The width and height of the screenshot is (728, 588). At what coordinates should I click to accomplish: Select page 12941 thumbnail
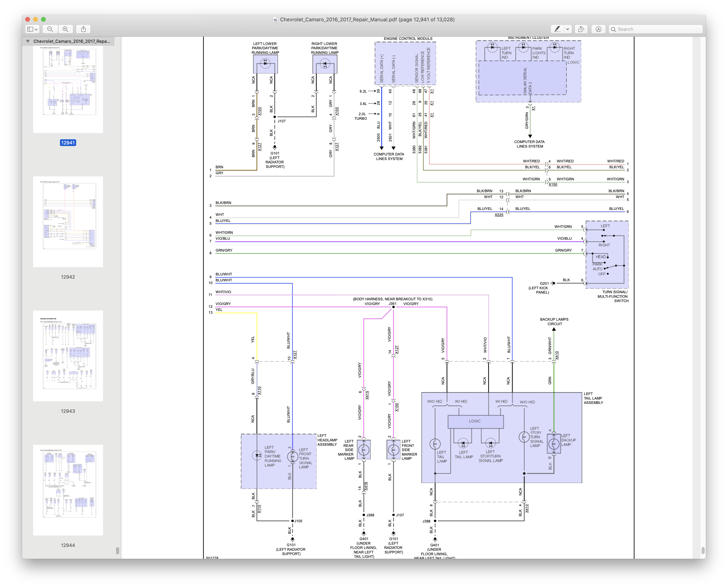pyautogui.click(x=68, y=89)
